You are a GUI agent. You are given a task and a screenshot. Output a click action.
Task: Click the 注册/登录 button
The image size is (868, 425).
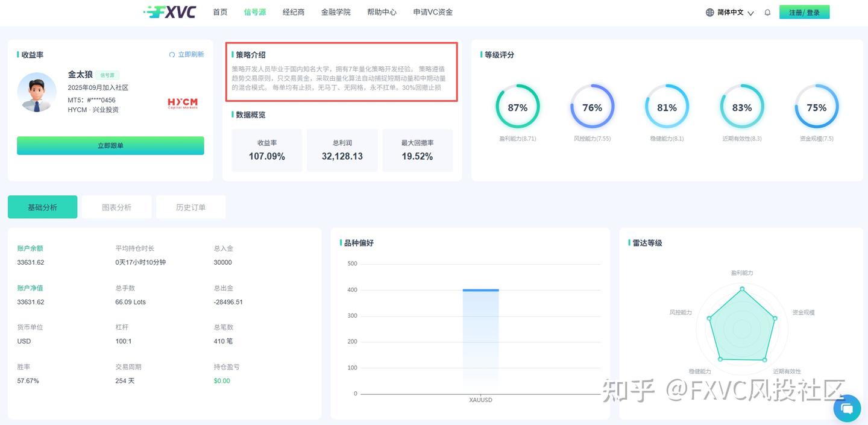coord(805,11)
